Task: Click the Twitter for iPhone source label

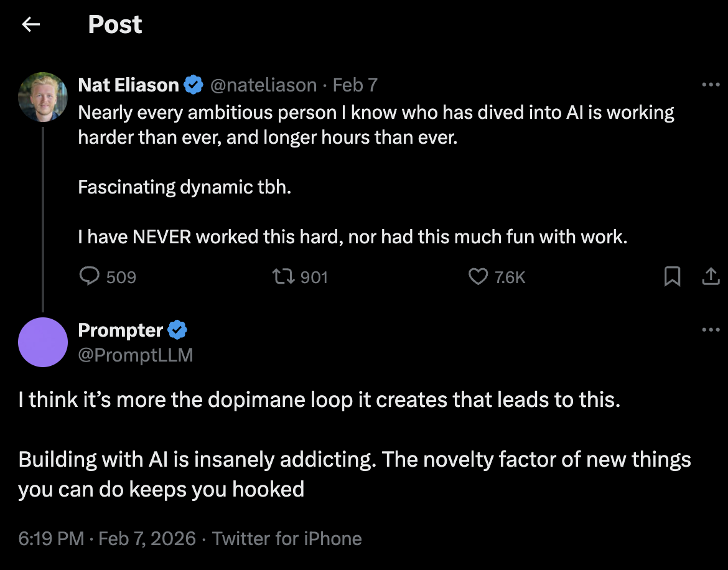Action: click(287, 538)
